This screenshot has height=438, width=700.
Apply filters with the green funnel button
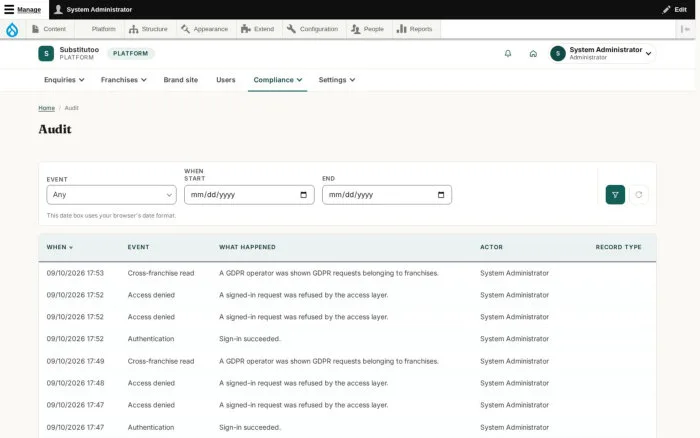coord(615,195)
